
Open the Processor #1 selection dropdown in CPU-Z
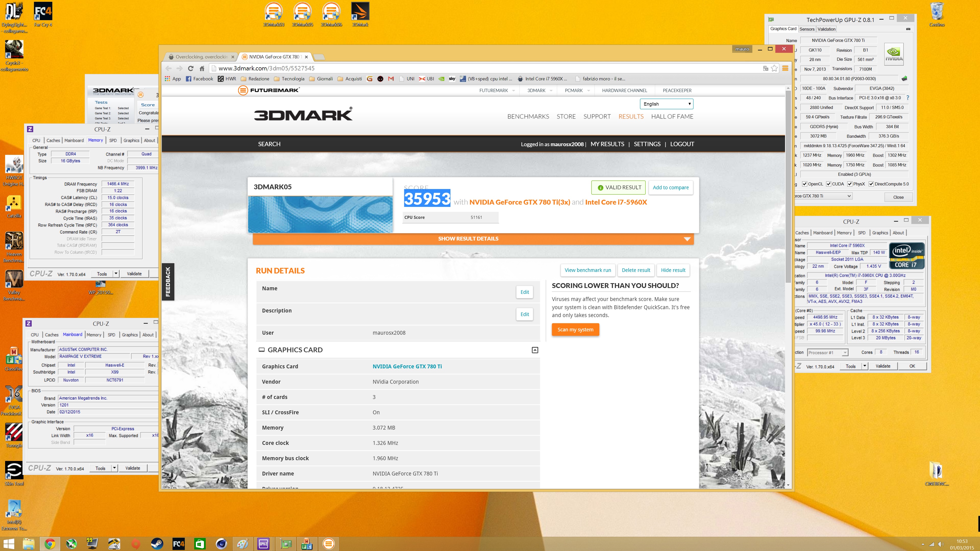click(827, 353)
